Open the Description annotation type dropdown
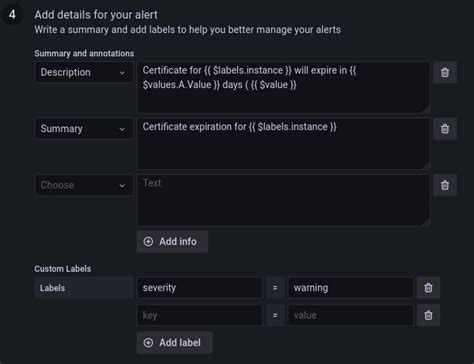The width and height of the screenshot is (474, 364). click(x=84, y=72)
